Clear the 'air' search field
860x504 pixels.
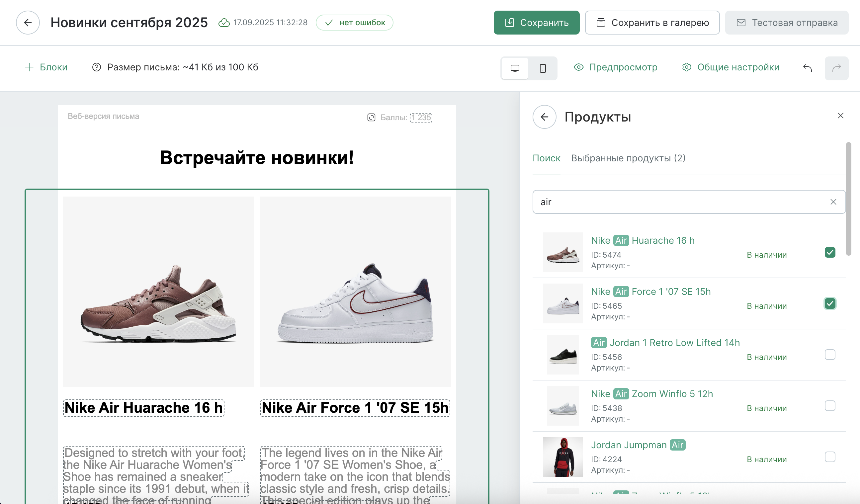(x=833, y=202)
